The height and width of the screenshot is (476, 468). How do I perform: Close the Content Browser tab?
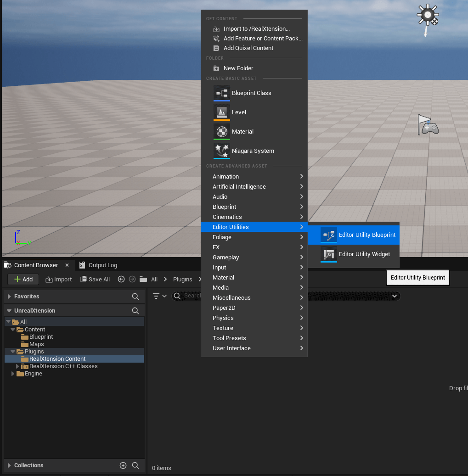(x=67, y=265)
